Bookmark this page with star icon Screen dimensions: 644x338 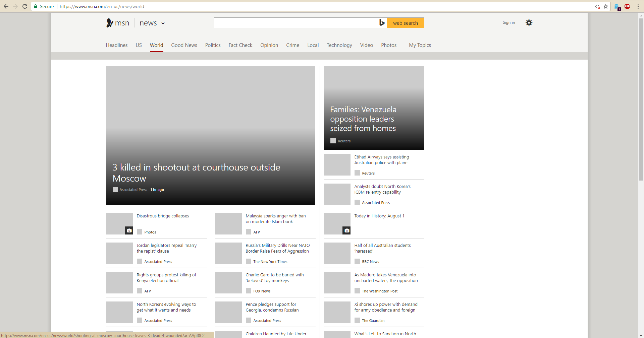(x=606, y=6)
